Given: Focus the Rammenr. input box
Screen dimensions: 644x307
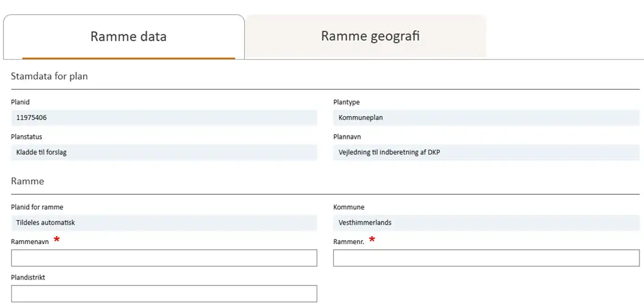Looking at the screenshot, I should point(486,258).
